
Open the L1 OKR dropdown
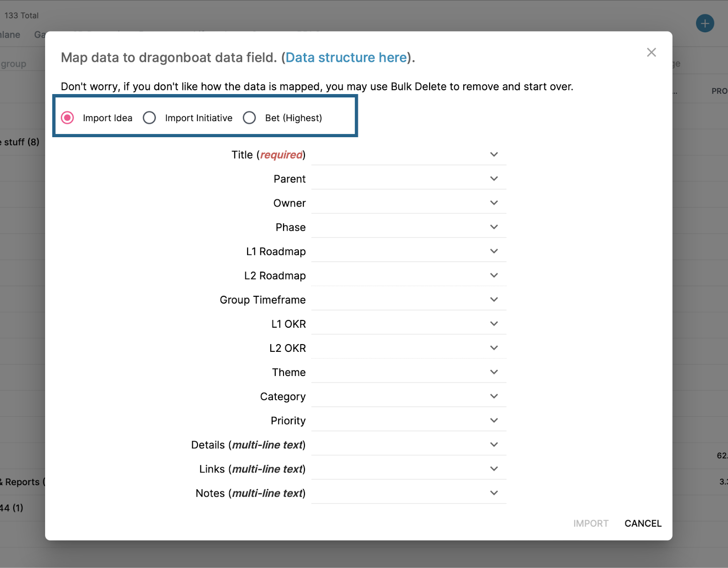(409, 324)
